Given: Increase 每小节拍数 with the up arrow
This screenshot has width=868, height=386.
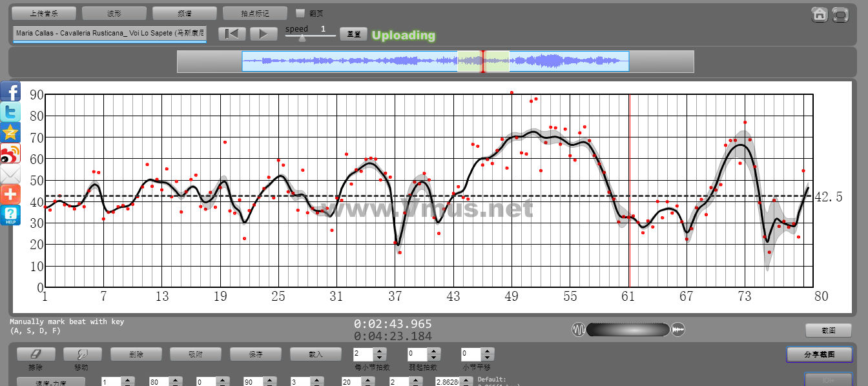Looking at the screenshot, I should click(380, 351).
